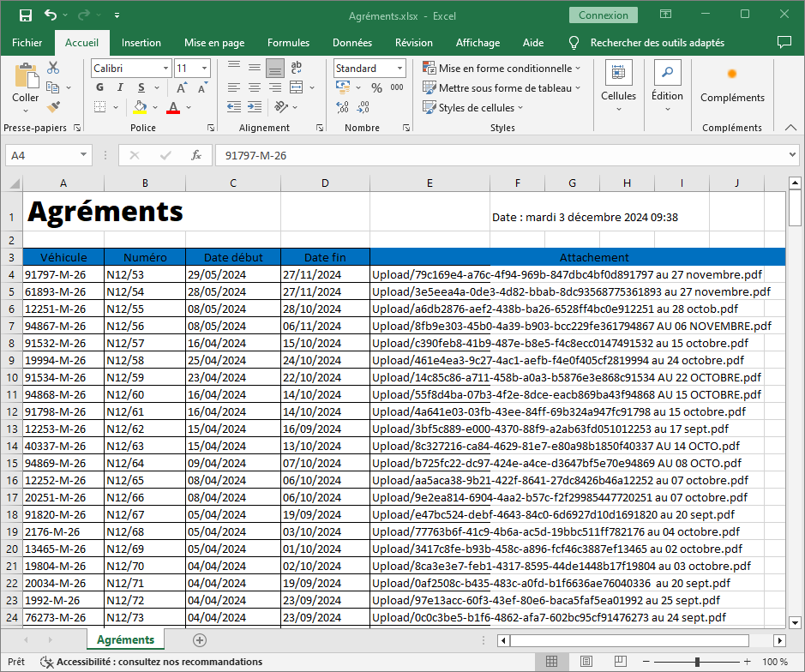Image resolution: width=805 pixels, height=672 pixels.
Task: Center cell content horizontally
Action: (x=255, y=87)
